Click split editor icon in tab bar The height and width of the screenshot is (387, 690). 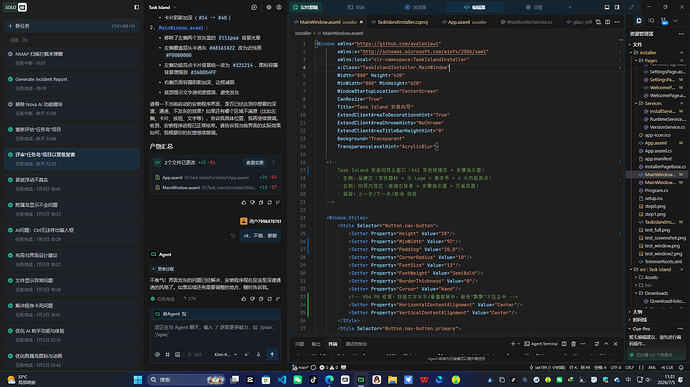click(x=607, y=22)
